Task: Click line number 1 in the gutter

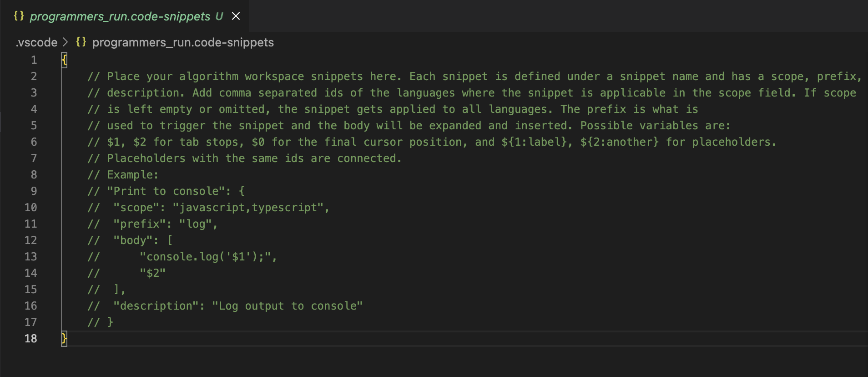Action: (x=34, y=60)
